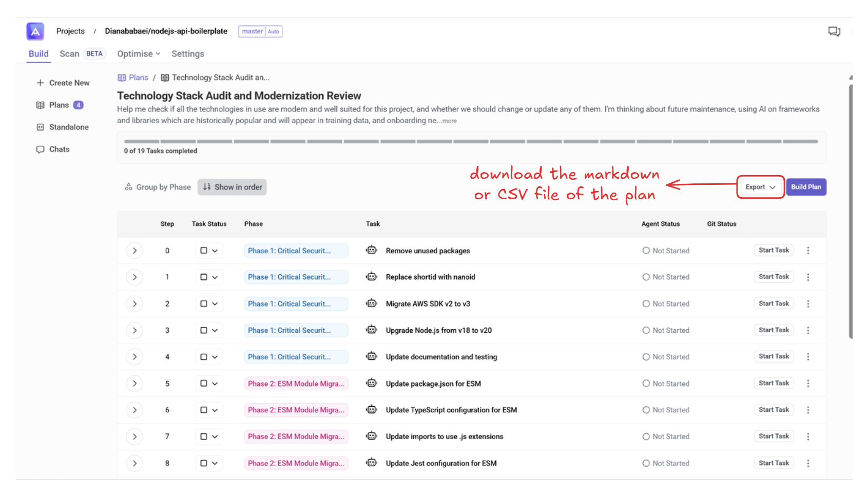
Task: Open three-dot menu for Migrate AWS SDK task
Action: point(807,304)
